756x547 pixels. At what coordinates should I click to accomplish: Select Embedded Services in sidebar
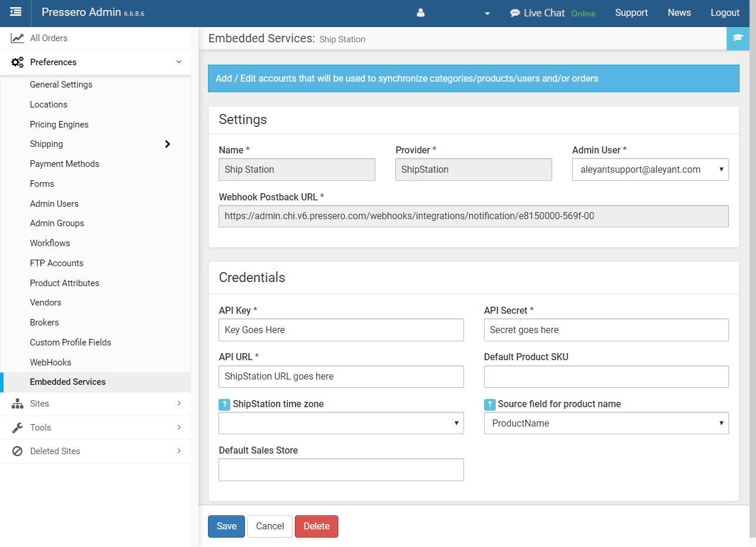(68, 382)
